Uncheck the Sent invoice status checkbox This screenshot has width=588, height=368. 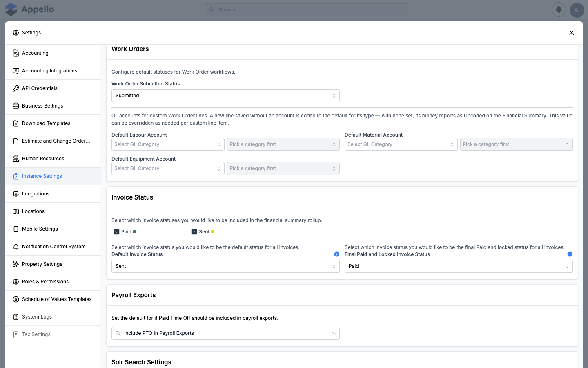coord(194,232)
